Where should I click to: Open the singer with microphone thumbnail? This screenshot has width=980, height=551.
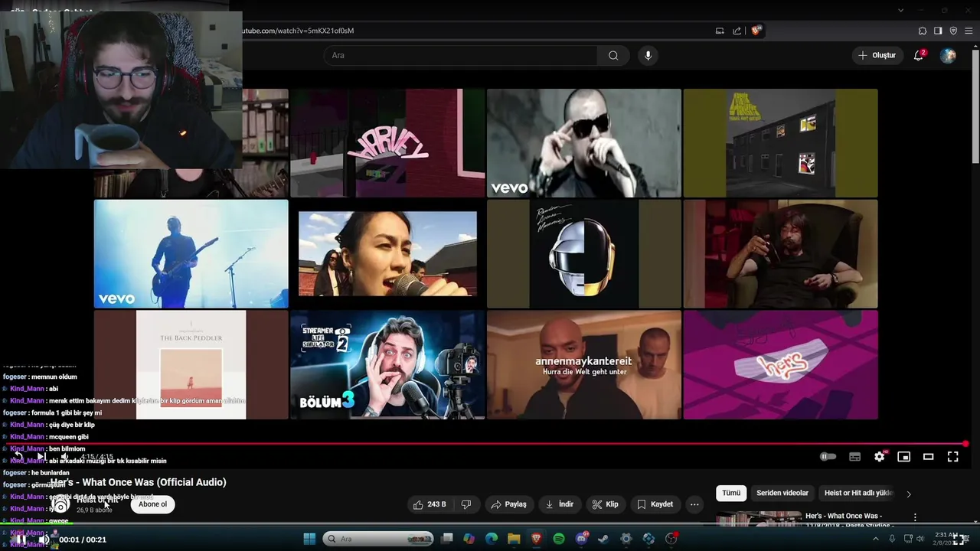[387, 254]
